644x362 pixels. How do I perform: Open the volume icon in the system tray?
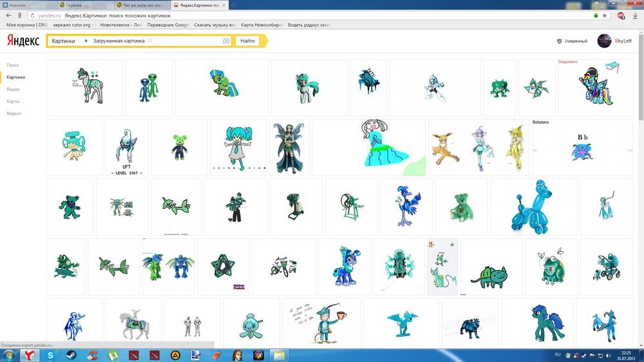(609, 356)
